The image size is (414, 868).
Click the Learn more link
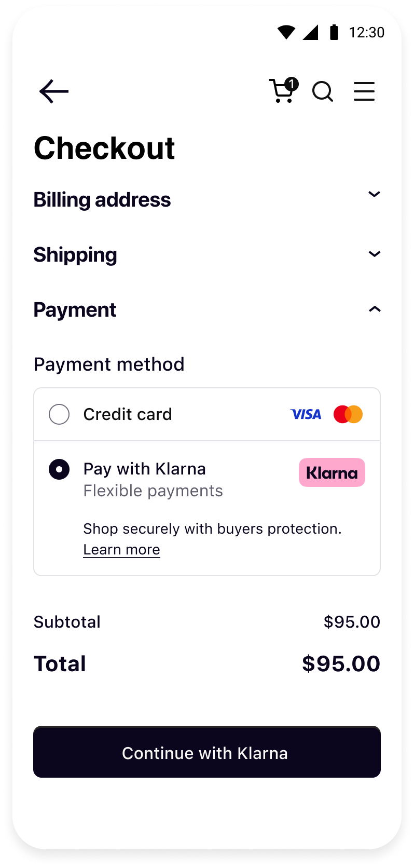click(122, 550)
